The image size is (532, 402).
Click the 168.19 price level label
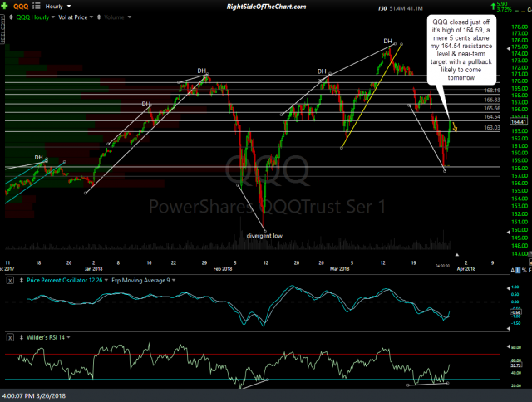point(492,91)
